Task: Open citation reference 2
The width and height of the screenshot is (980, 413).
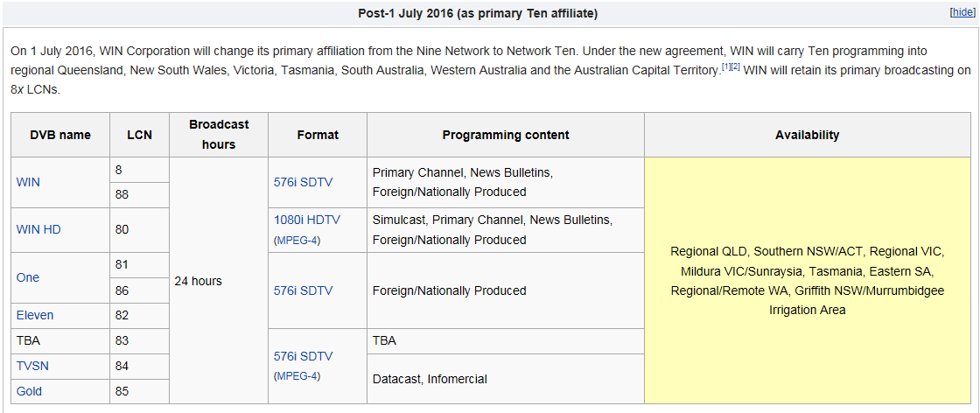Action: (736, 66)
